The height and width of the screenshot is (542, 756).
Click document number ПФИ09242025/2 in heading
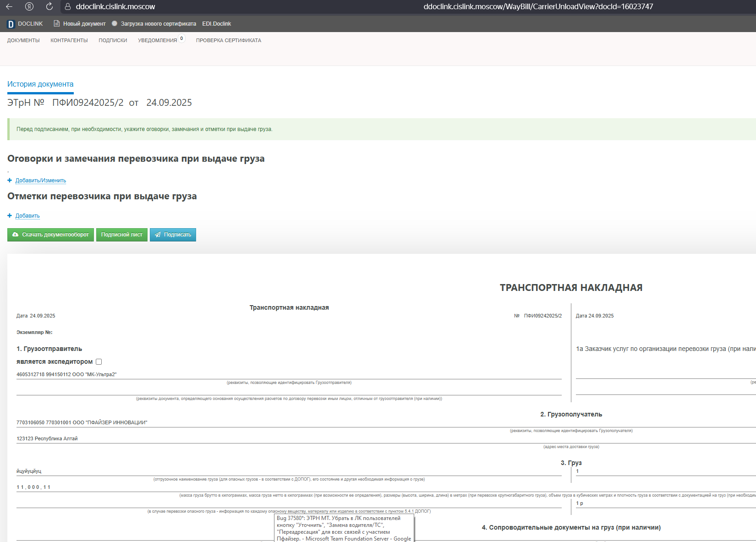click(x=88, y=103)
